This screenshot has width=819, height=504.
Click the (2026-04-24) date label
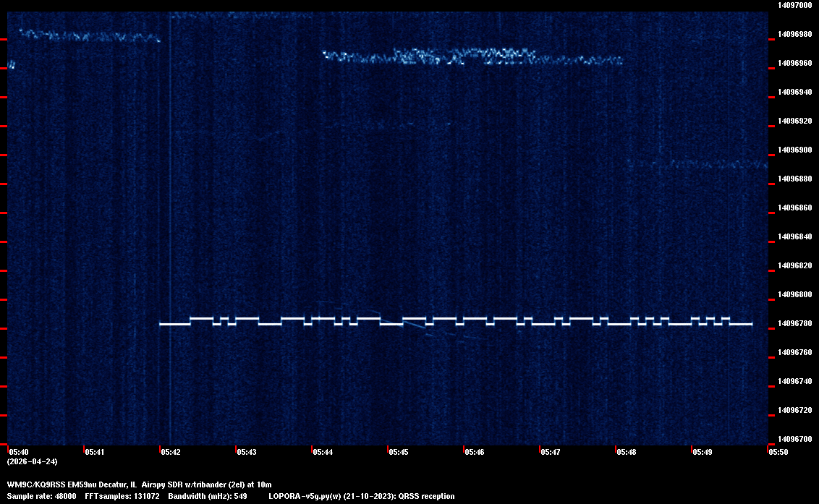click(x=32, y=461)
